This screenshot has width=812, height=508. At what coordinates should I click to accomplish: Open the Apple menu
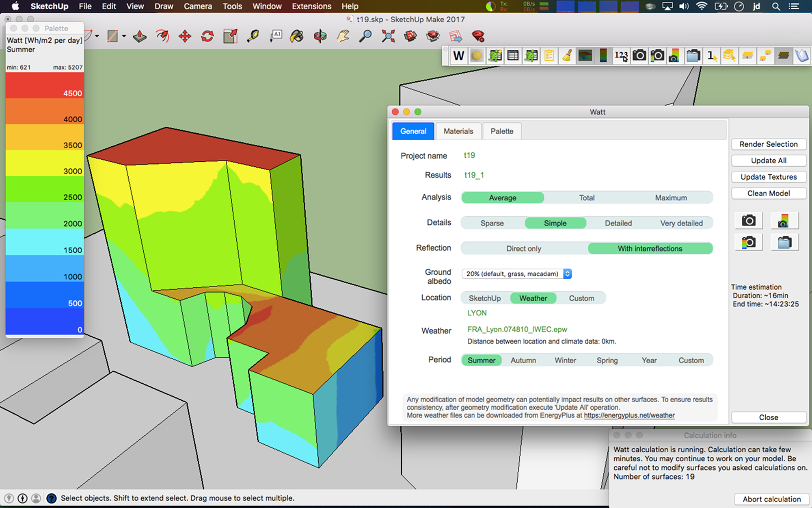click(15, 7)
